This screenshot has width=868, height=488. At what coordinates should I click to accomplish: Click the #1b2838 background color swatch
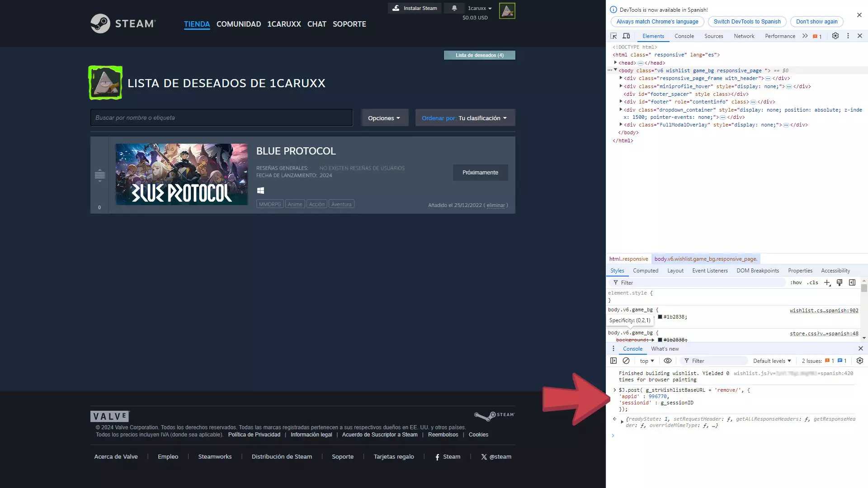click(x=660, y=317)
